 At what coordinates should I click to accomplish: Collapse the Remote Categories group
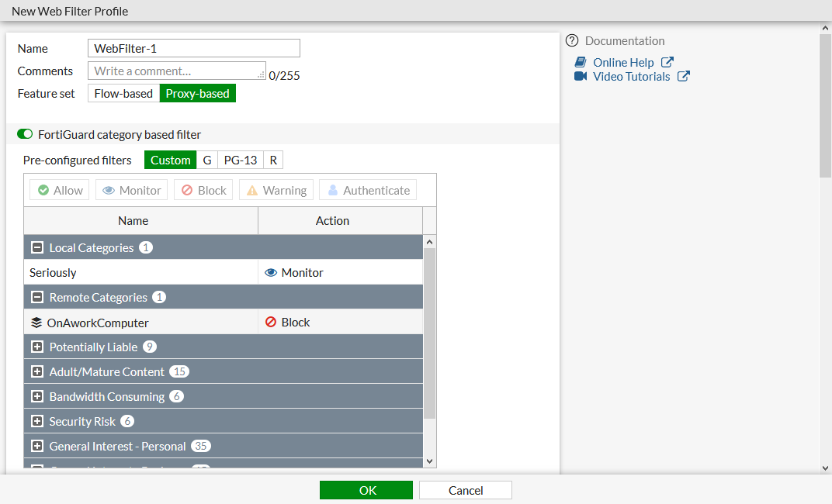point(37,297)
